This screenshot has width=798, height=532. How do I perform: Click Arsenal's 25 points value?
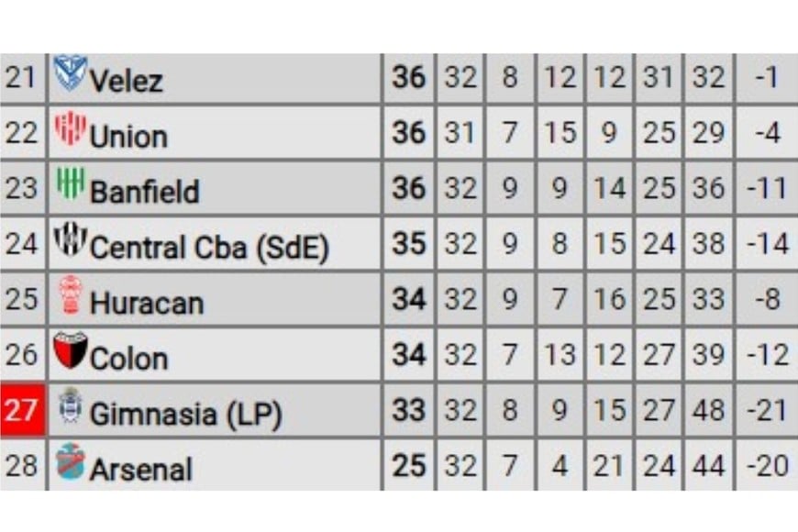click(x=409, y=466)
